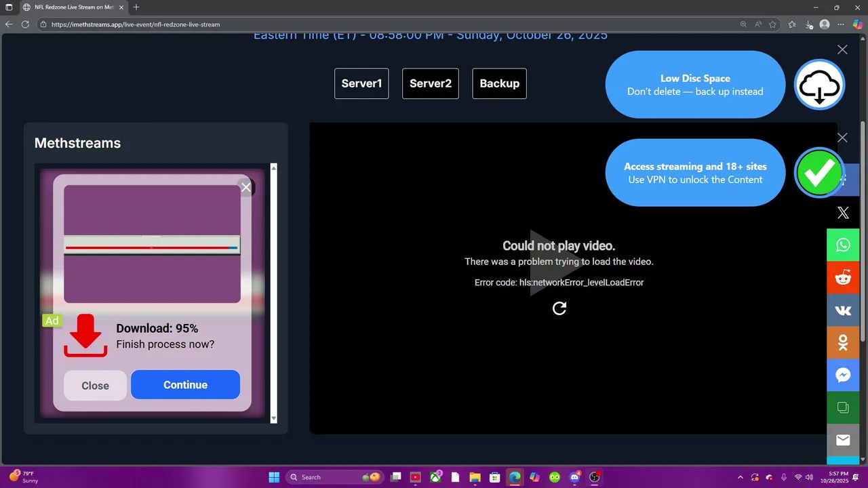
Task: Open Task View from the taskbar
Action: 396,477
